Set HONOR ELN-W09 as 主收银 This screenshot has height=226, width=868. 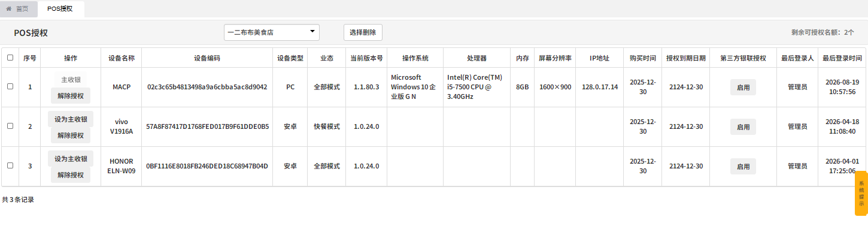tap(71, 158)
